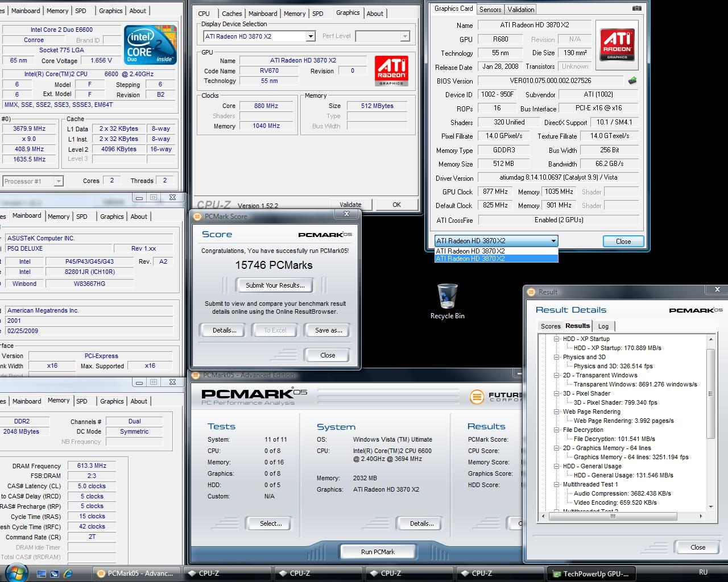Click the Perf Level dropdown in CPU-Z
Image resolution: width=728 pixels, height=582 pixels.
coord(382,36)
